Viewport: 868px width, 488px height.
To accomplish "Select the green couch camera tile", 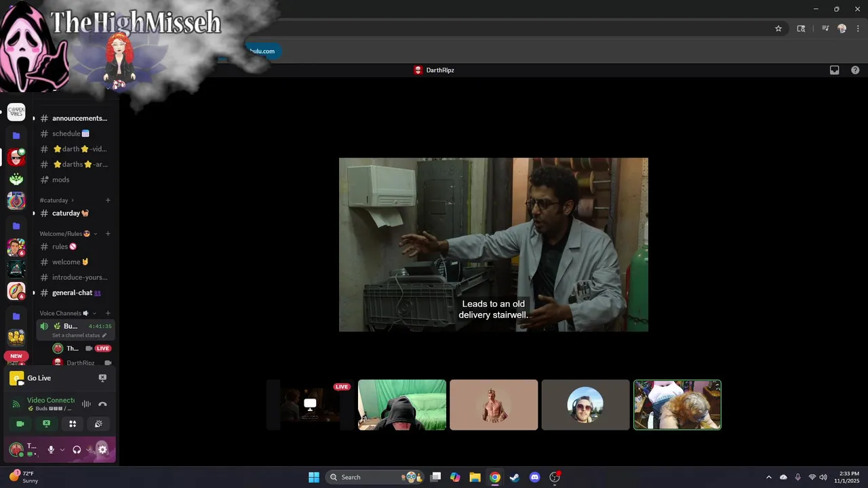I will click(x=402, y=405).
